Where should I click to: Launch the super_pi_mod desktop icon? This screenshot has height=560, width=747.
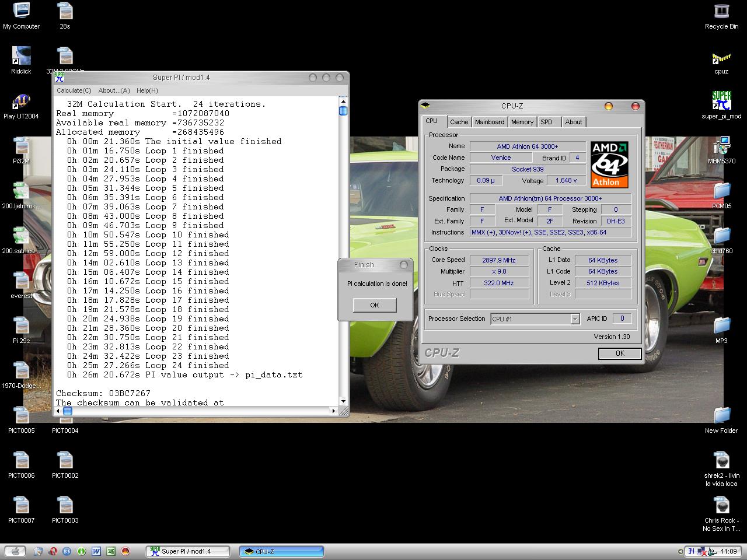coord(721,106)
